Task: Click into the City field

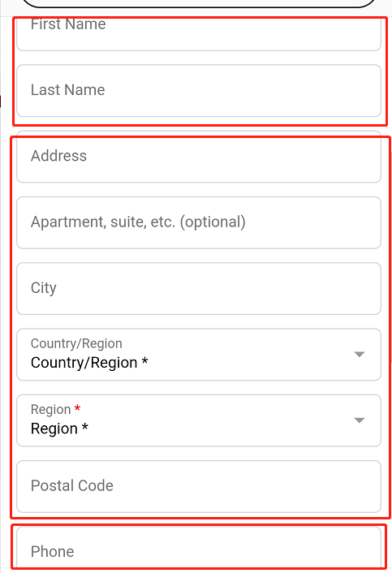Action: (199, 288)
